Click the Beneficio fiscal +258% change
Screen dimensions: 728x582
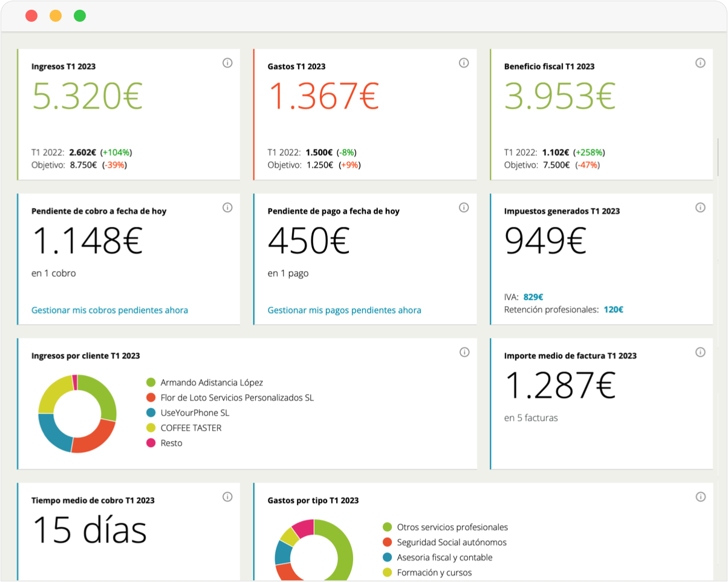589,152
